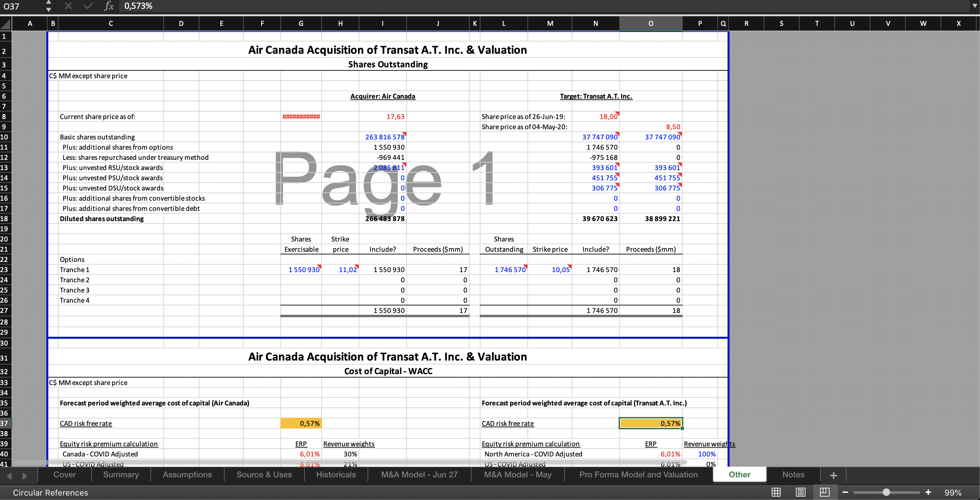Select 'Less: shares repurchased under treasury method'
The width and height of the screenshot is (980, 500).
(135, 157)
